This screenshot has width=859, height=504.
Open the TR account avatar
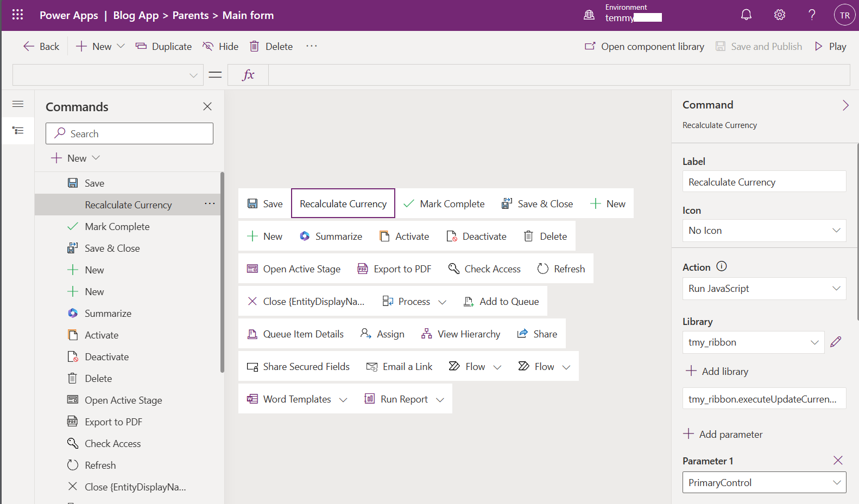tap(844, 15)
